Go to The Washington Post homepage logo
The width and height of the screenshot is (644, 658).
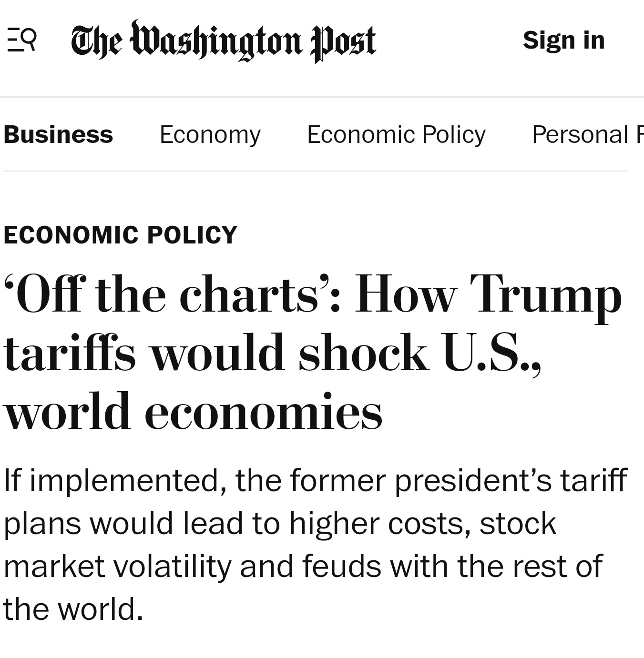coord(224,41)
